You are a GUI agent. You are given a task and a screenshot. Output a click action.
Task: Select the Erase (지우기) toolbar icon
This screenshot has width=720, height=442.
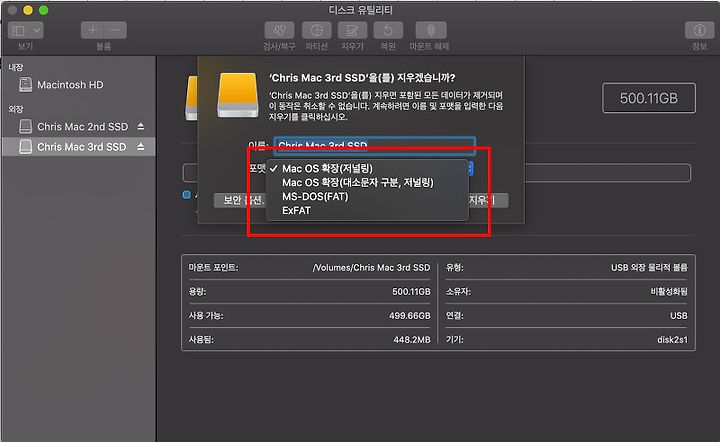(x=352, y=30)
